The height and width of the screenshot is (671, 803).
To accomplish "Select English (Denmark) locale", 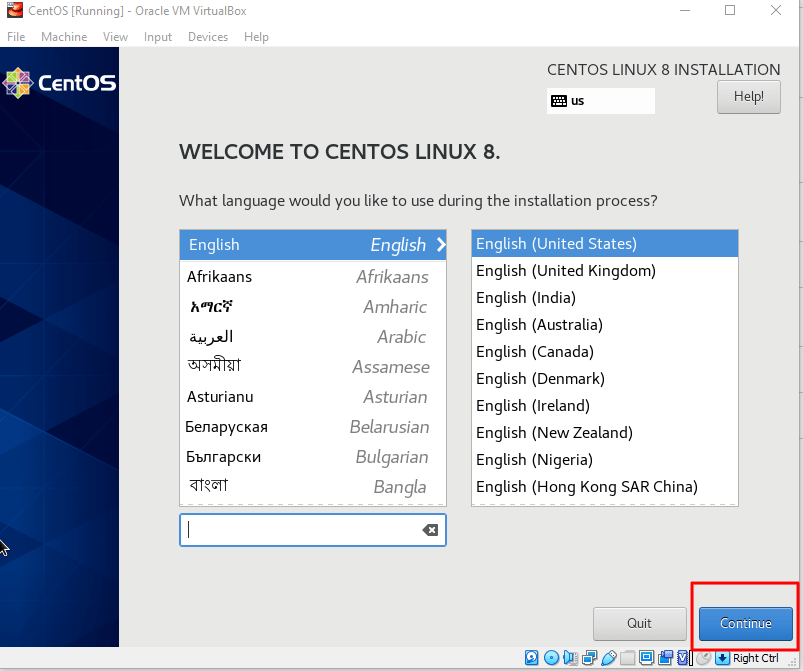I will 605,379.
